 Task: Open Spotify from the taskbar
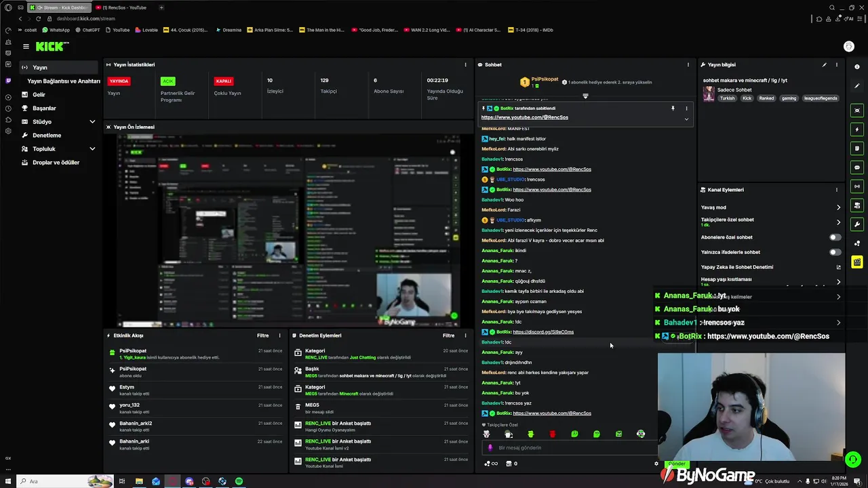239,481
